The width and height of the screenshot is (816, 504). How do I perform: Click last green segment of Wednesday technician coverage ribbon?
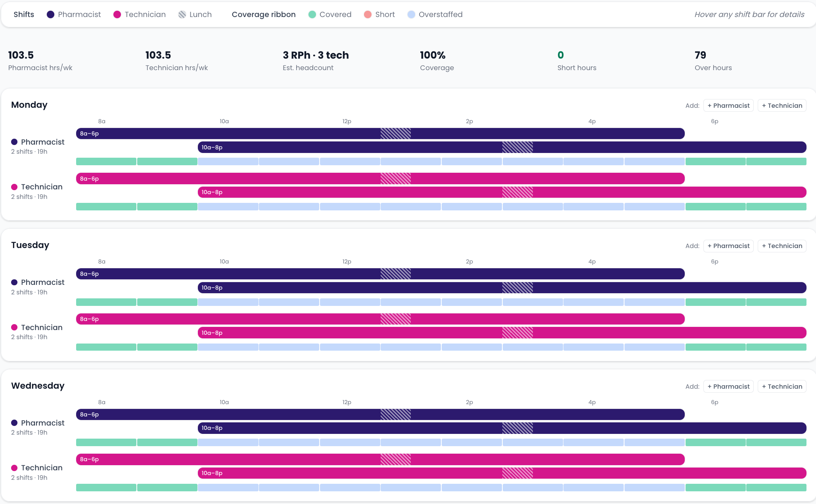coord(776,488)
